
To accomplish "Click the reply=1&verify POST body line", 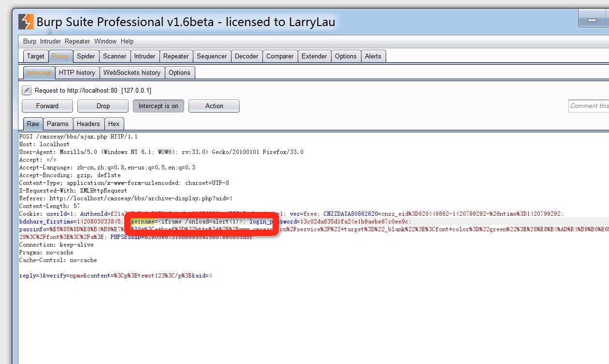I will [x=116, y=276].
